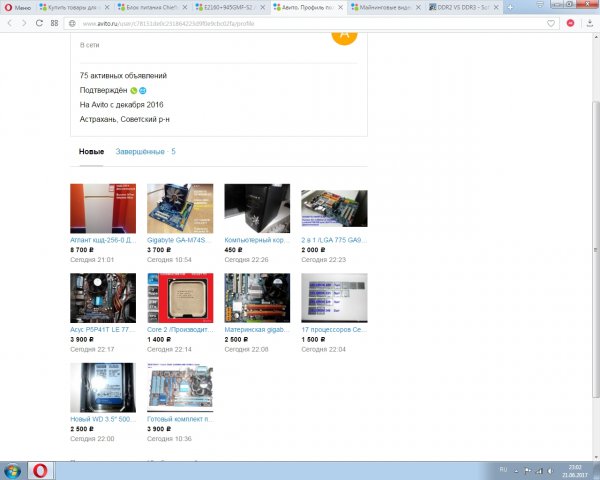Screen dimensions: 600x480
Task: Open the 17 процессоров listing link
Action: (x=334, y=330)
